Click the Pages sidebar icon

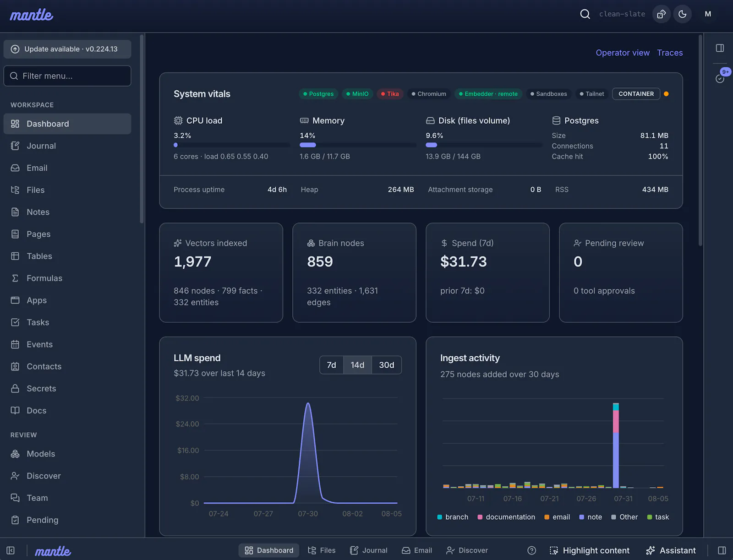(x=15, y=234)
